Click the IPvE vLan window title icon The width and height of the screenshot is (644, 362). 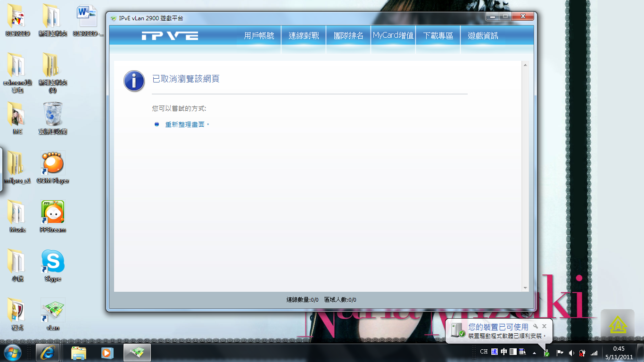(113, 18)
